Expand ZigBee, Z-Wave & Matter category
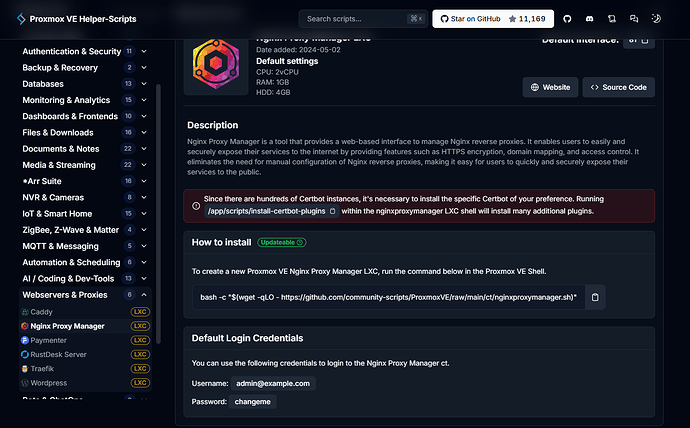Image resolution: width=690 pixels, height=428 pixels. tap(84, 230)
